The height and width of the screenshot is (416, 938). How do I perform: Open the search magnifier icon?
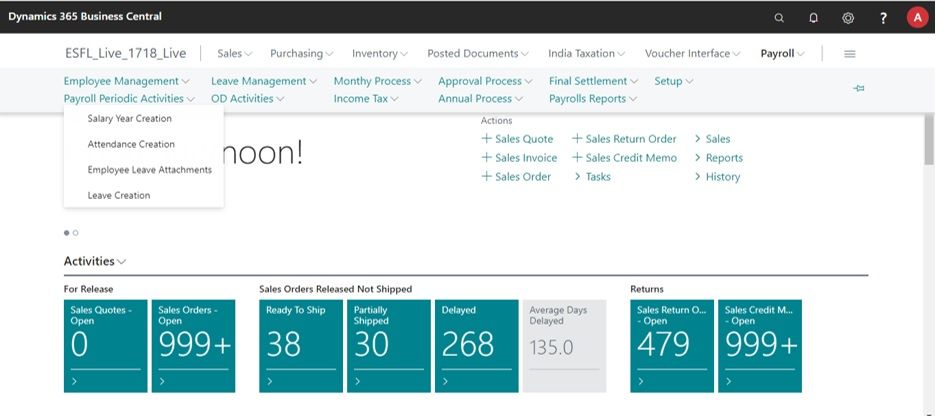click(x=779, y=17)
